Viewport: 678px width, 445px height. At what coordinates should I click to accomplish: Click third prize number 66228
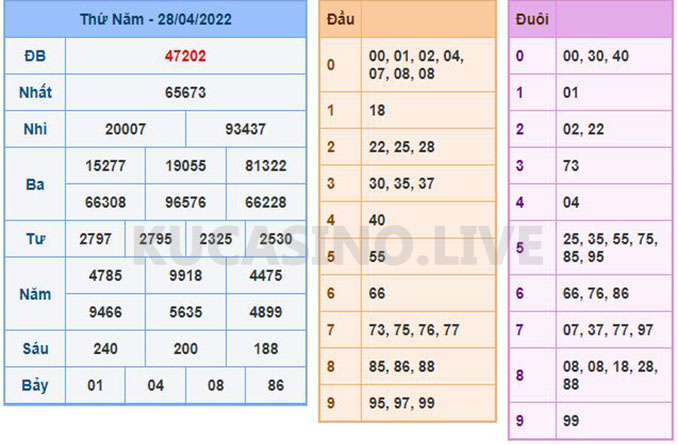click(x=265, y=202)
